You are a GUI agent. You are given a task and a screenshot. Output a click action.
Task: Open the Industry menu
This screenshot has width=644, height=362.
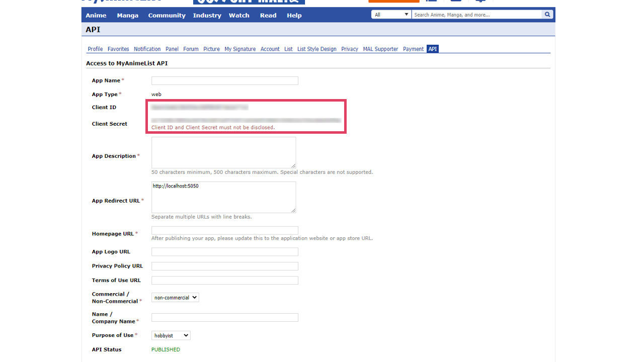coord(207,15)
